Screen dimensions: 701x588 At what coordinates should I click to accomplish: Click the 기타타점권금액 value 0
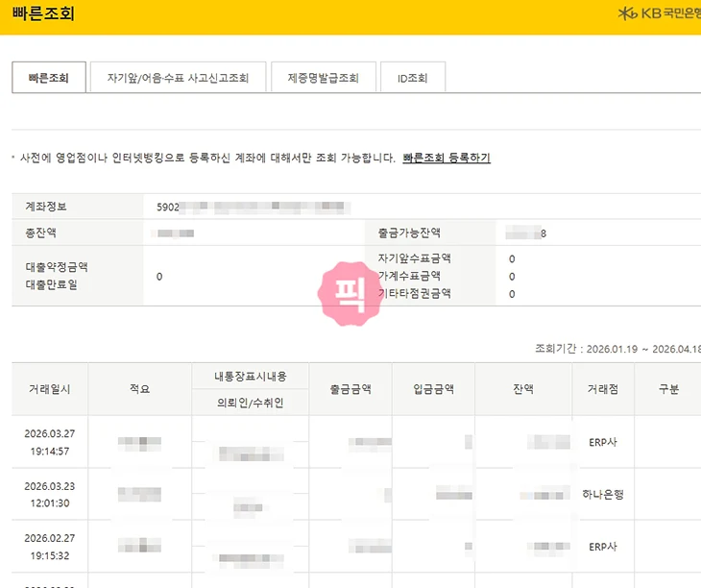click(x=512, y=294)
